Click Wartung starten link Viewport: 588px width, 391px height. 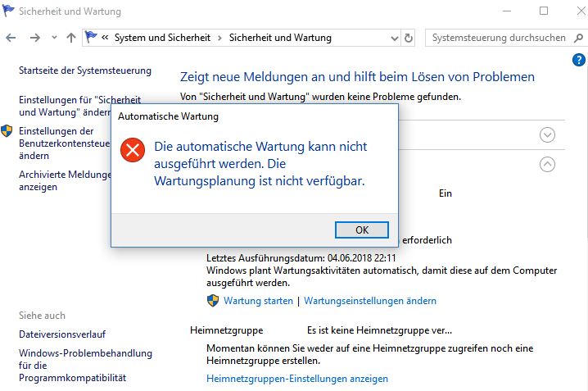point(258,301)
